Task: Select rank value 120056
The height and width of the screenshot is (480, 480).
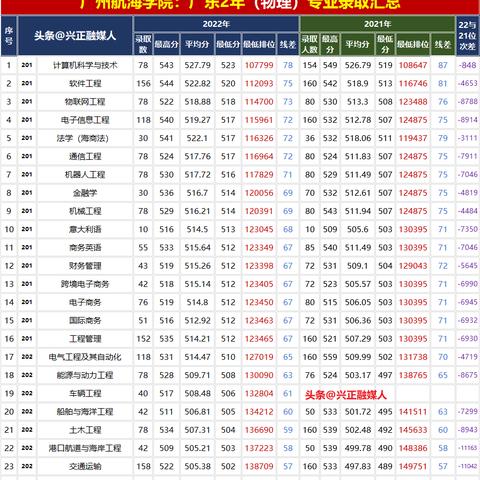Action: pos(259,193)
